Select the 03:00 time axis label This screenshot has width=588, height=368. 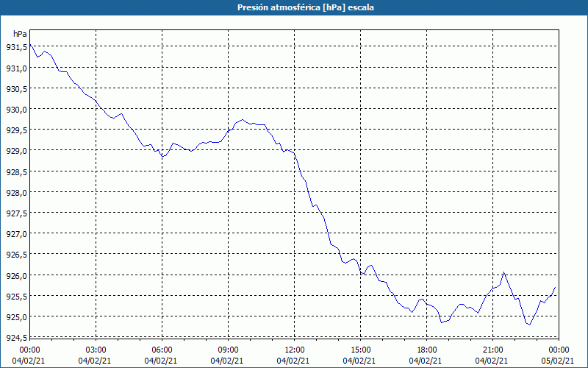point(96,350)
